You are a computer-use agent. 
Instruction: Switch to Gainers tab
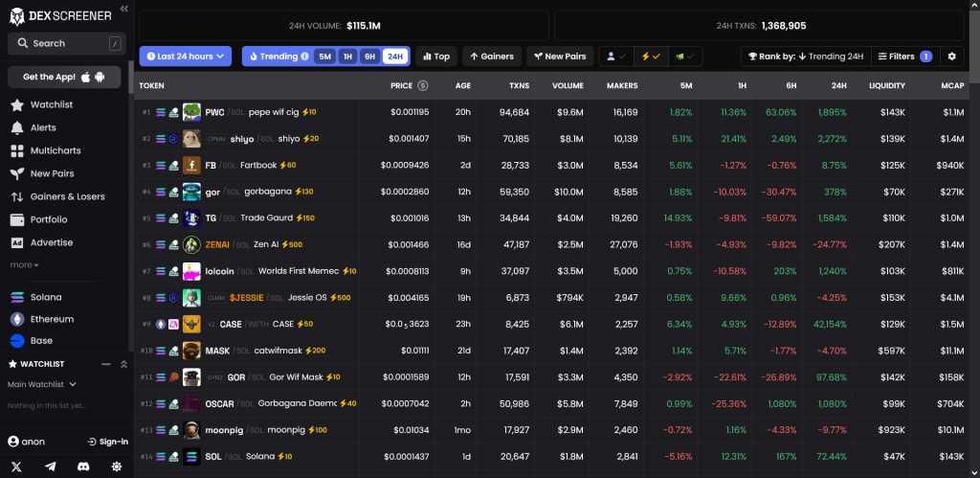491,57
